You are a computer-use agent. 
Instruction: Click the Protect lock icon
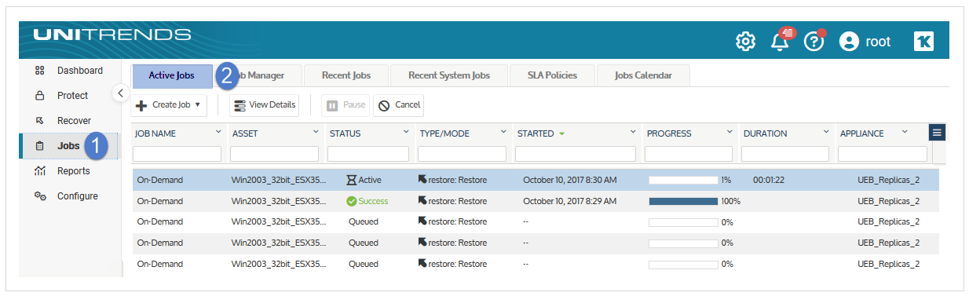pyautogui.click(x=39, y=96)
